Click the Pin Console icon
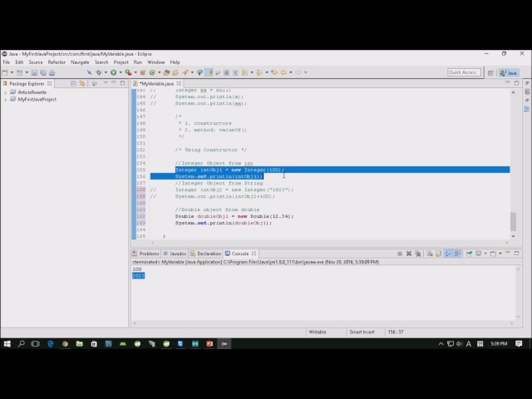The image size is (532, 399). (x=469, y=254)
